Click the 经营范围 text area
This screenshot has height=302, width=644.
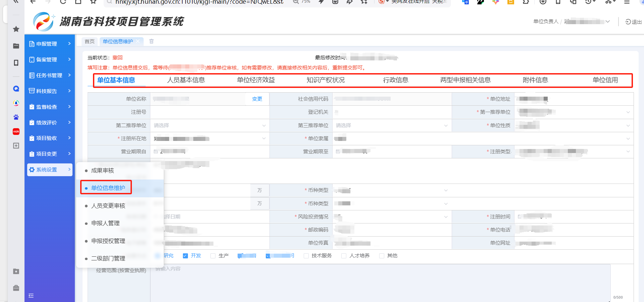click(379, 282)
